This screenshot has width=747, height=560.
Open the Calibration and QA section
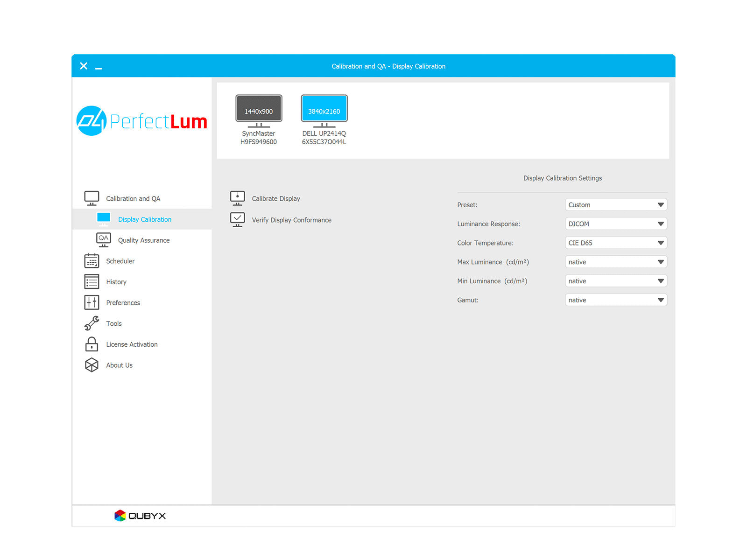pyautogui.click(x=133, y=198)
